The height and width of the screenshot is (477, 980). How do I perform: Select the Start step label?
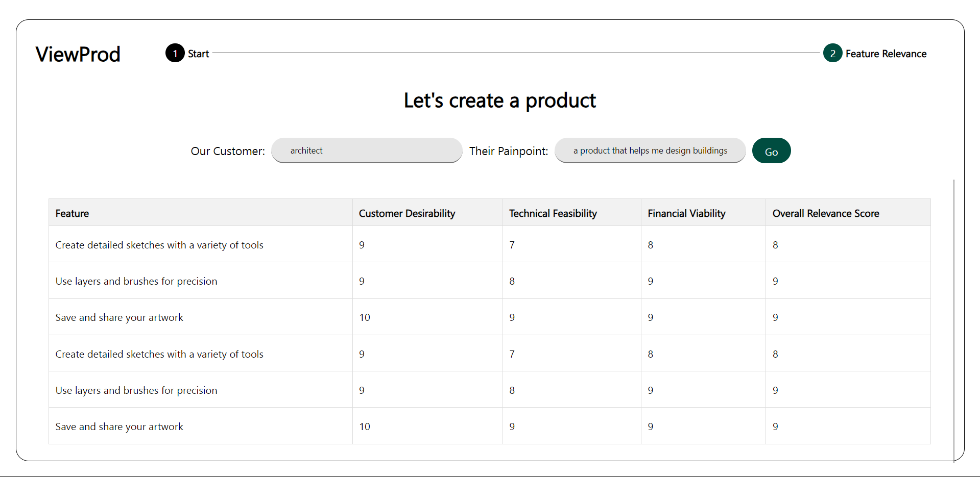tap(198, 54)
